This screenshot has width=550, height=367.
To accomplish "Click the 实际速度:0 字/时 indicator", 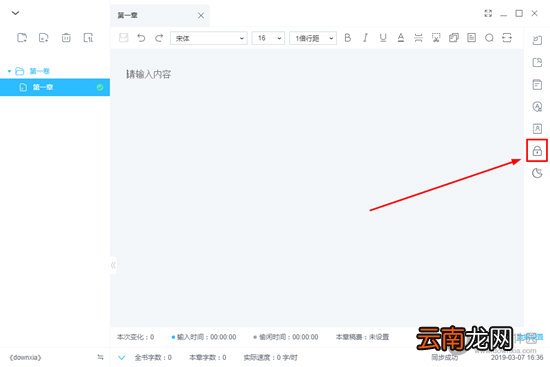I will 270,358.
